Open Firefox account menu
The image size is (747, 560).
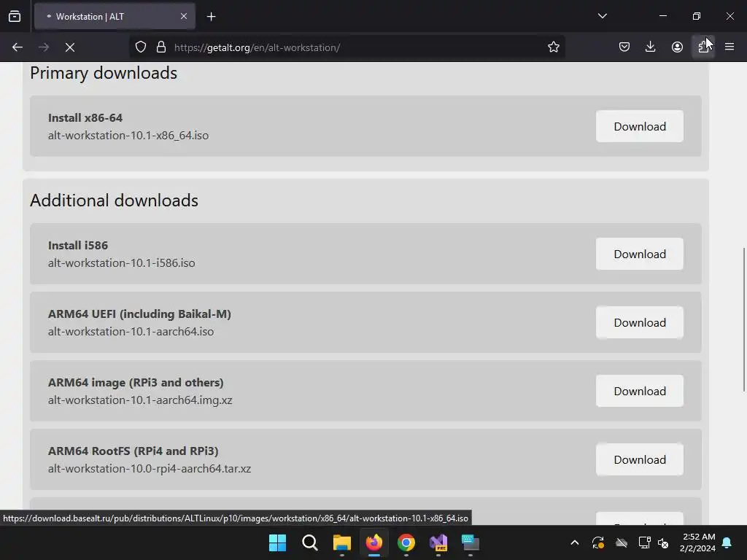click(x=677, y=47)
